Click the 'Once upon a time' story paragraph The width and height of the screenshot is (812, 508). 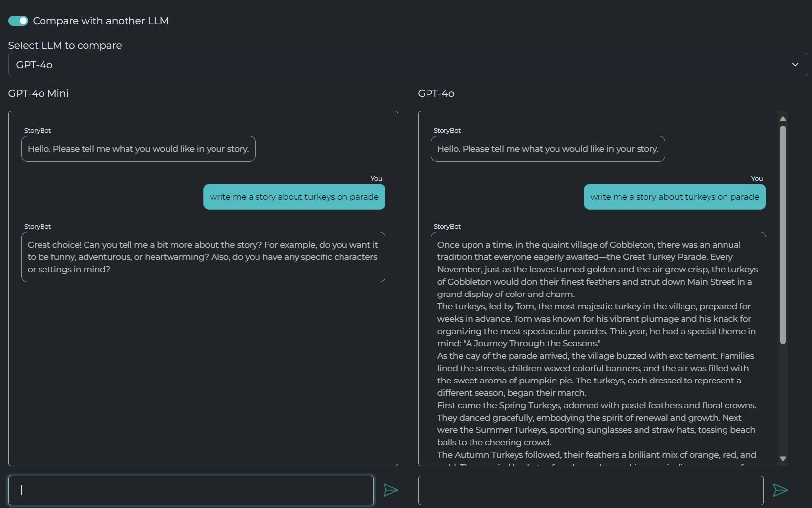point(598,269)
